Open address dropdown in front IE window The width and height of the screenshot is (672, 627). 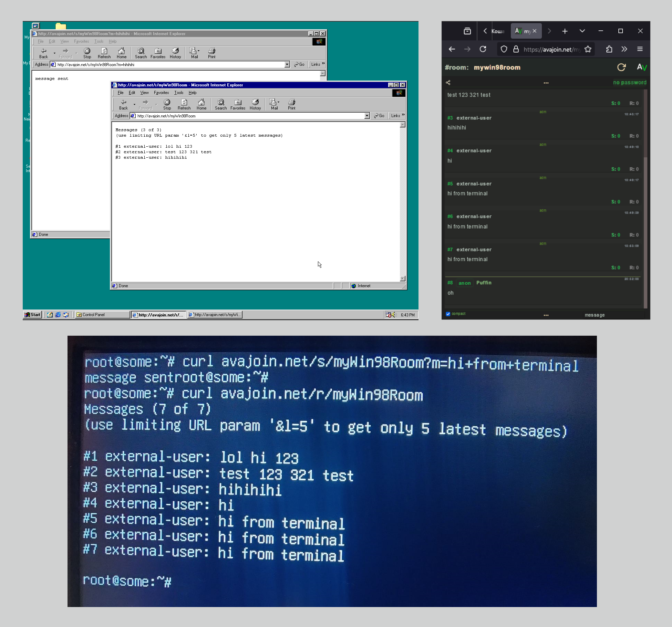tap(367, 116)
